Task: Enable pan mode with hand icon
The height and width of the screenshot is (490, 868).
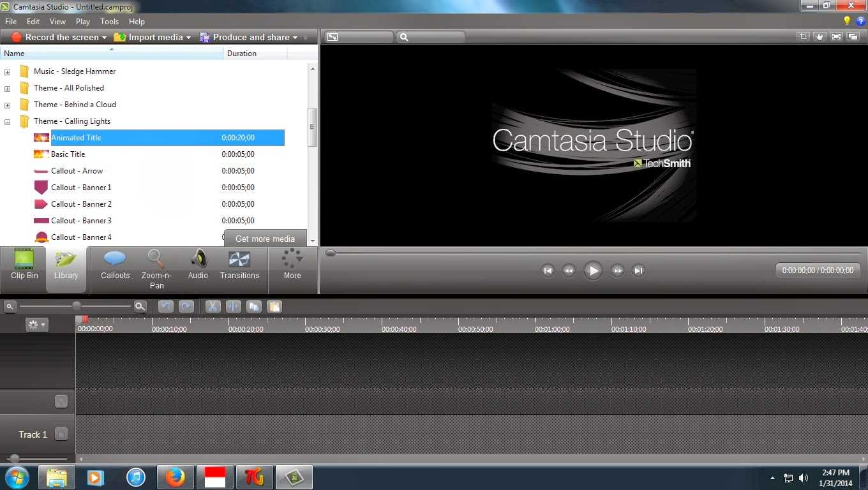Action: tap(820, 37)
